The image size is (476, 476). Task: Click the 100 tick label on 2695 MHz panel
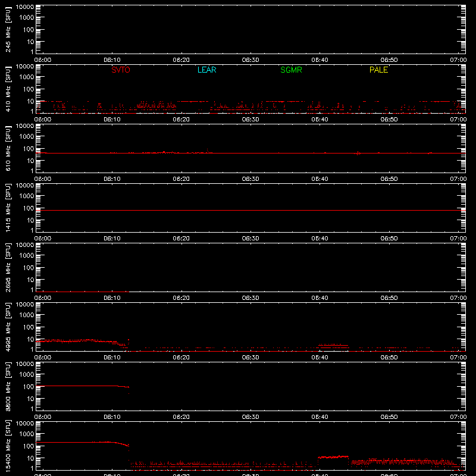[28, 268]
